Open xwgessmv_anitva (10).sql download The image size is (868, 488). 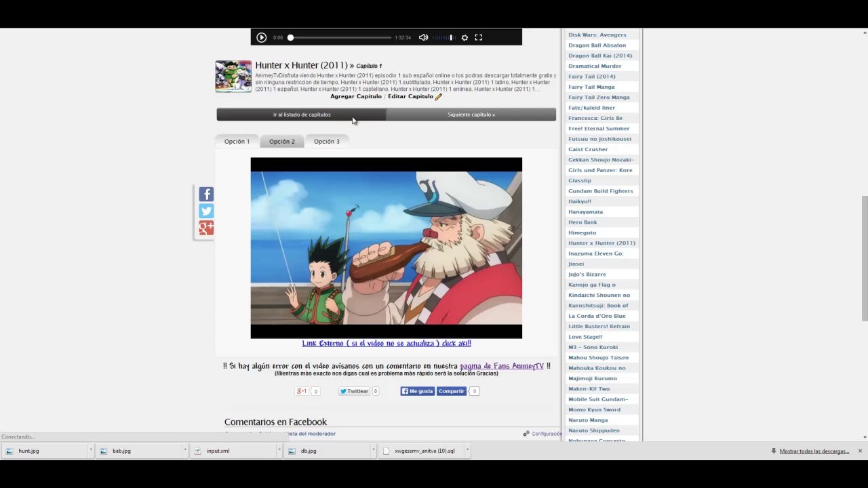(x=421, y=451)
